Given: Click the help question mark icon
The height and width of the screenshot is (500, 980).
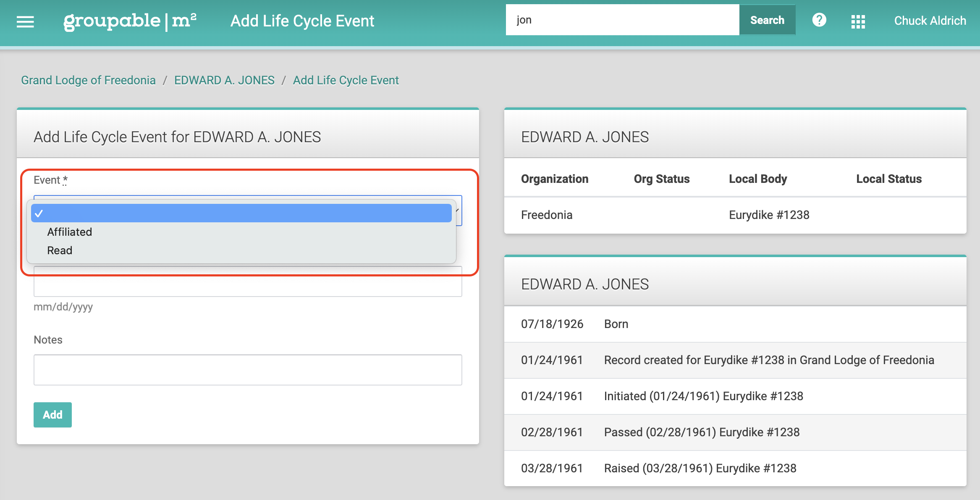Looking at the screenshot, I should point(819,20).
